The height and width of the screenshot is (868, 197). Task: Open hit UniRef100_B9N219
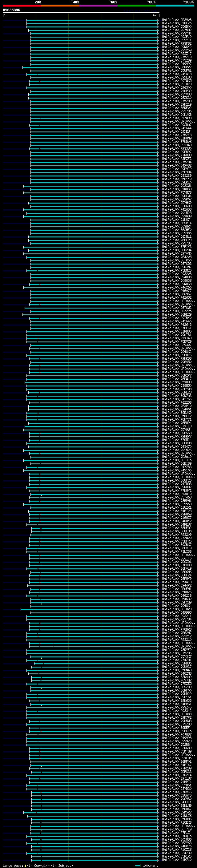click(177, 104)
